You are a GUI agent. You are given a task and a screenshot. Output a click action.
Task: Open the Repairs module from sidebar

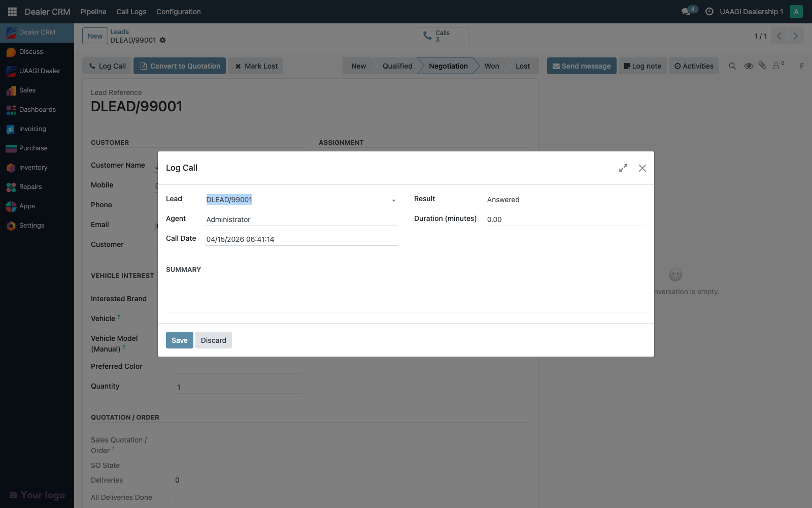click(30, 186)
